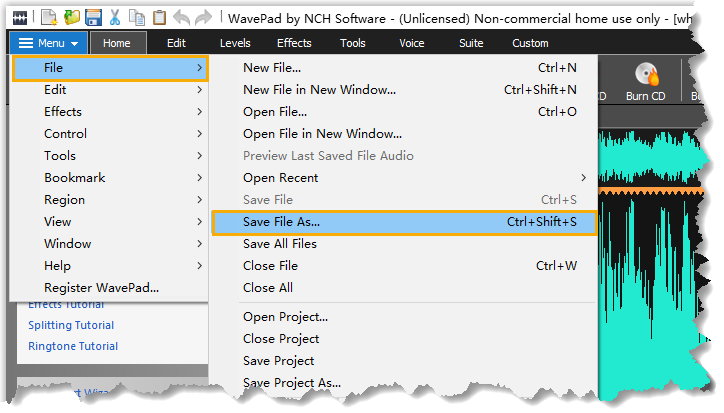The height and width of the screenshot is (413, 724).
Task: Open the Menu dropdown button
Action: pos(48,43)
